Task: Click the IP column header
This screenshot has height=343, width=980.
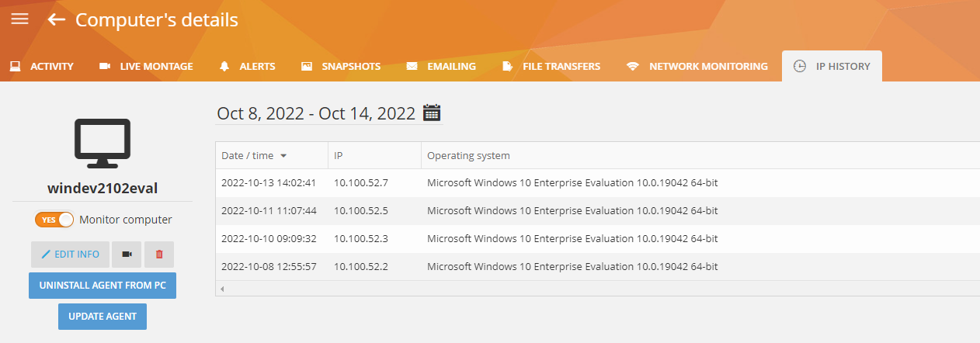Action: (339, 156)
